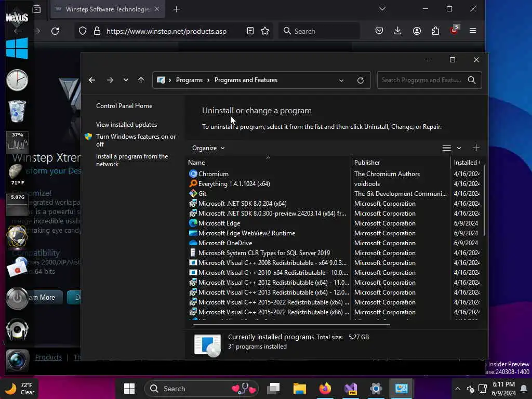Click the headphones icon in Nexus dock
The height and width of the screenshot is (399, 532).
[17, 329]
